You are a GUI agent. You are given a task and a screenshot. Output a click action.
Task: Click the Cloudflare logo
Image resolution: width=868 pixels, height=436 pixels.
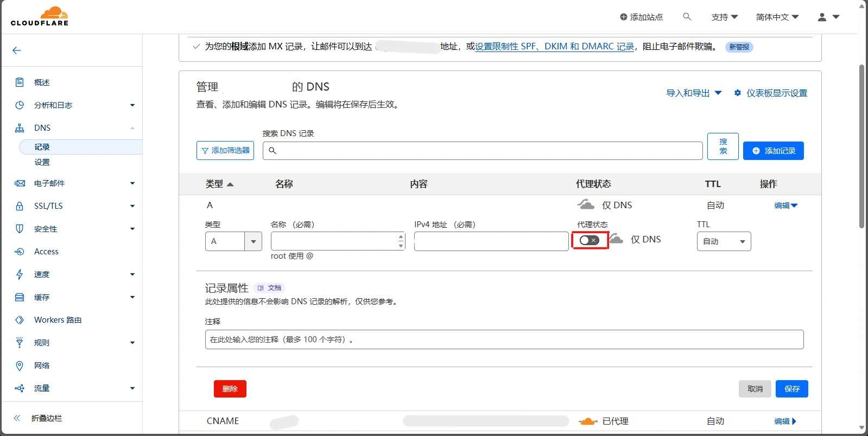tap(40, 16)
